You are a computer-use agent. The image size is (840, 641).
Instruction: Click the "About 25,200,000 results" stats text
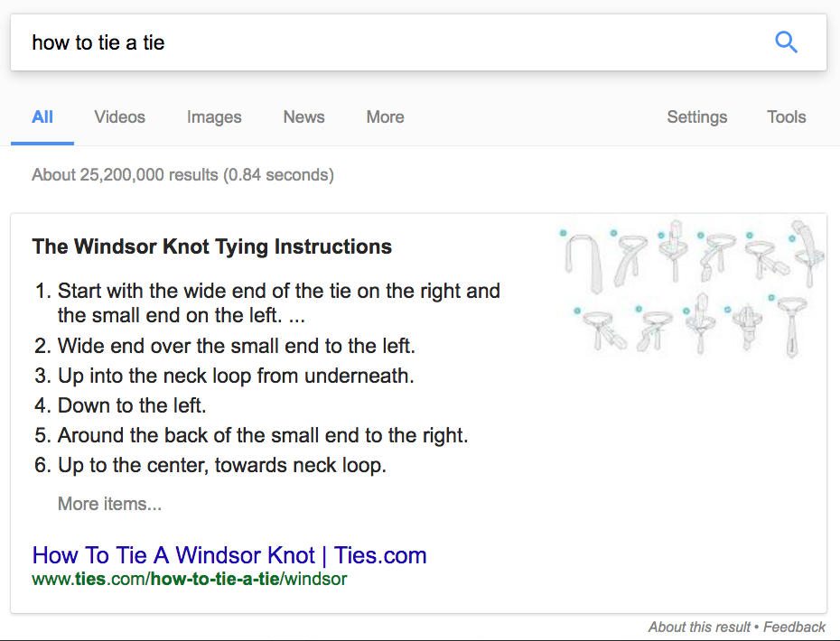click(182, 175)
